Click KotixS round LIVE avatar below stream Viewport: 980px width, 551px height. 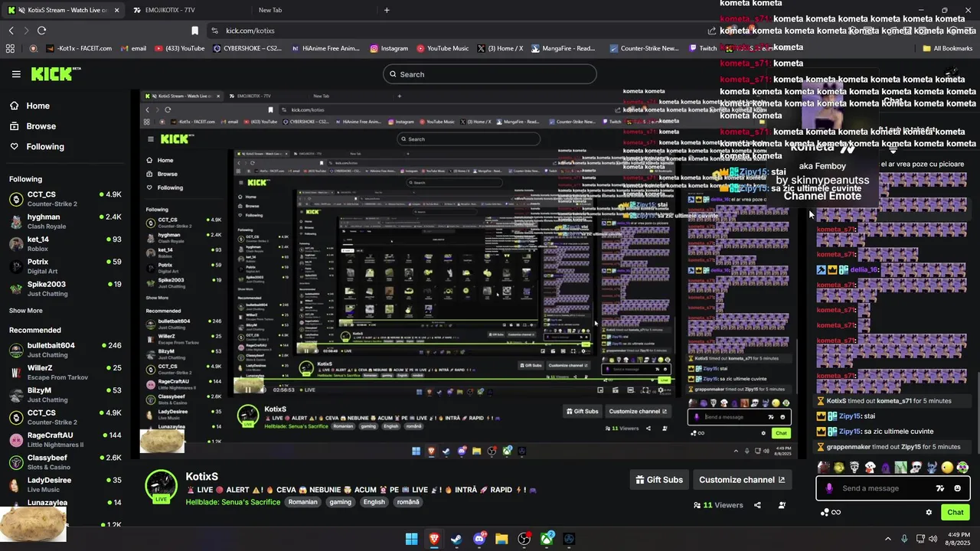coord(161,487)
